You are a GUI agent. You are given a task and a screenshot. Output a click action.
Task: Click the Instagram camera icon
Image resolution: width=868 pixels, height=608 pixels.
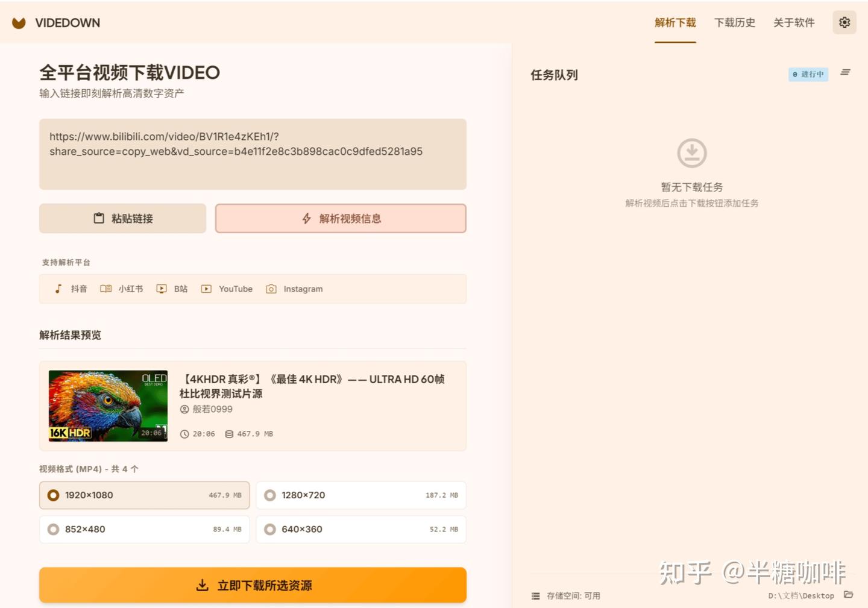[x=271, y=289]
